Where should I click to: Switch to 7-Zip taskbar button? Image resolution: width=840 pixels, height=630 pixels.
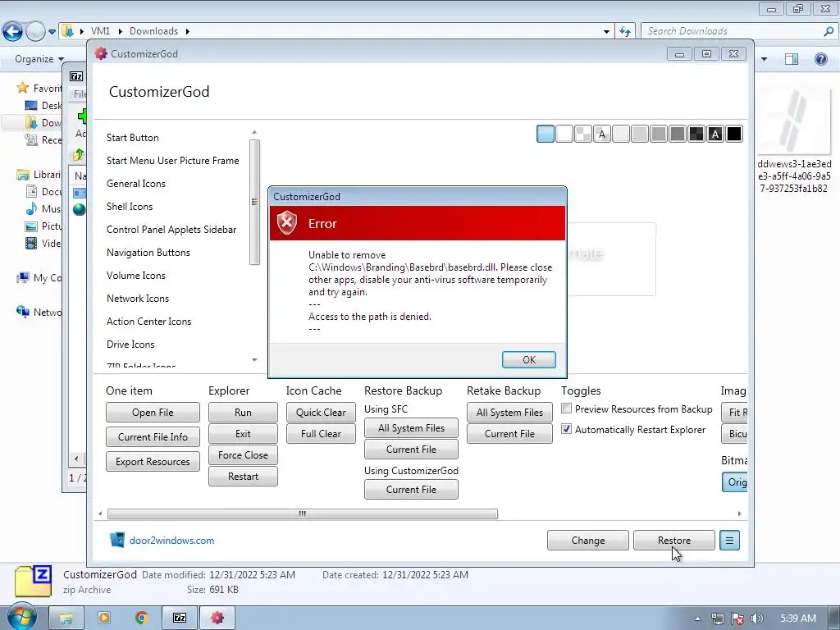[180, 618]
